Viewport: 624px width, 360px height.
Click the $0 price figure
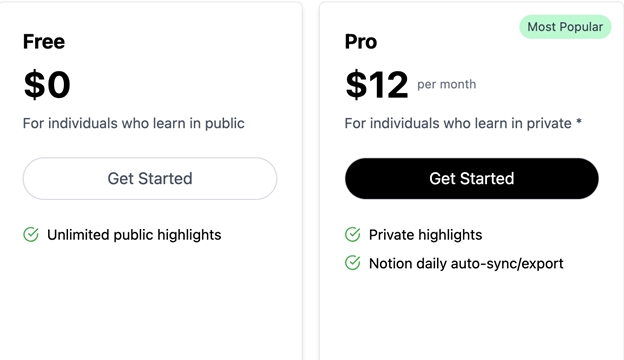[47, 84]
